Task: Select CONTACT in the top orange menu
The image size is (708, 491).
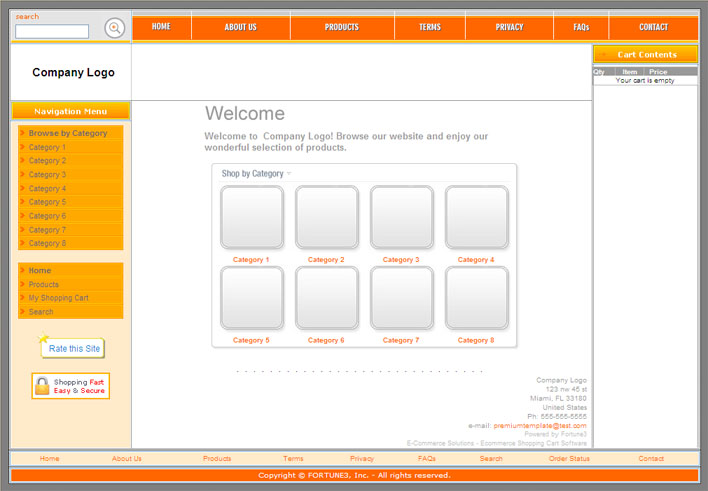Action: click(653, 27)
